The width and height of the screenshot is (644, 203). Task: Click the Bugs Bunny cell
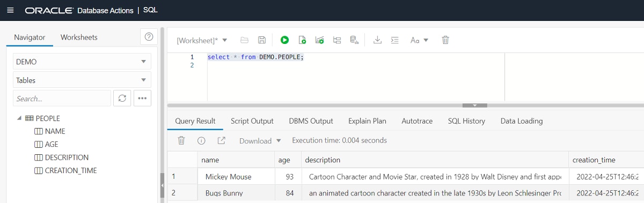pos(236,193)
